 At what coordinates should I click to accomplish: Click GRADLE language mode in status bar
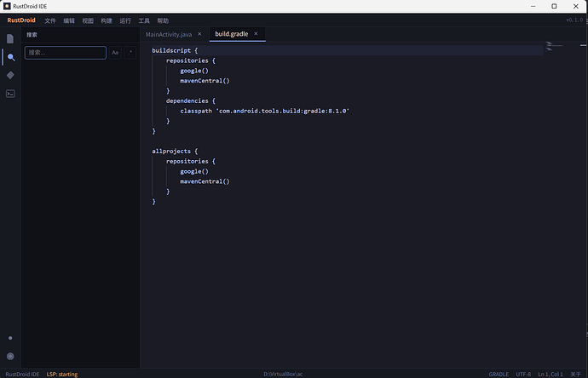(499, 374)
